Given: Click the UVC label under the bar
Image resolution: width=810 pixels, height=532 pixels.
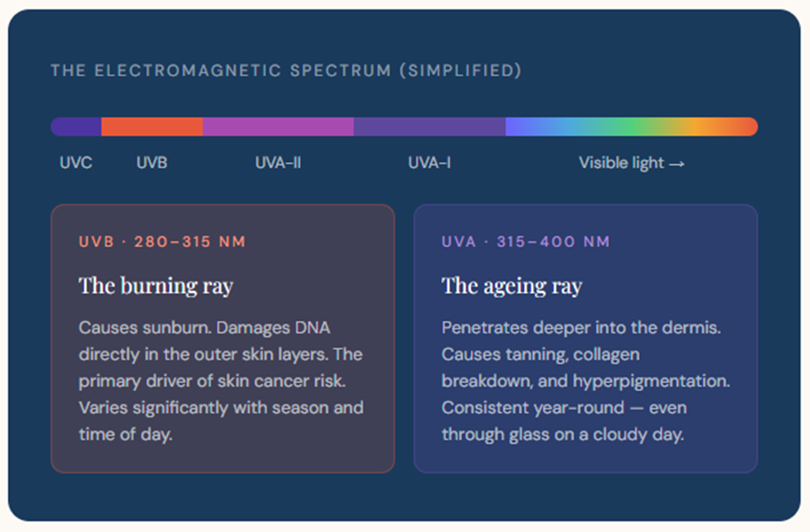Looking at the screenshot, I should click(76, 162).
